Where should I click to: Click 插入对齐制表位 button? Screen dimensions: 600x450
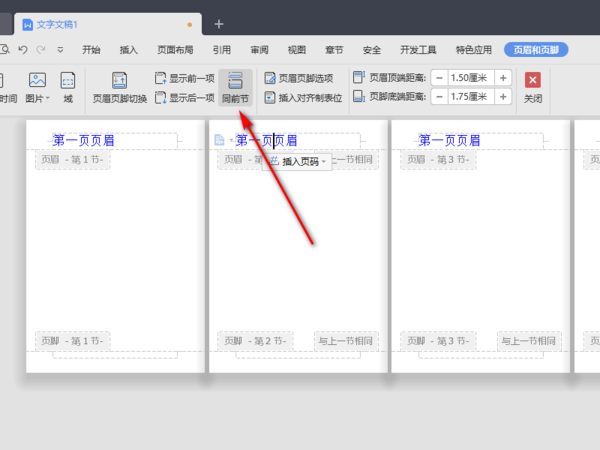coord(303,98)
